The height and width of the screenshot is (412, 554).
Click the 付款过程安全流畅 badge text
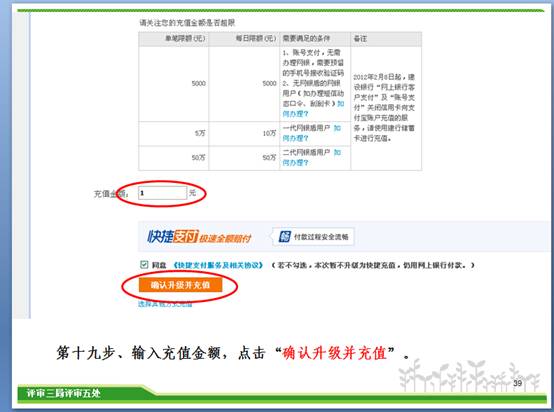point(321,237)
